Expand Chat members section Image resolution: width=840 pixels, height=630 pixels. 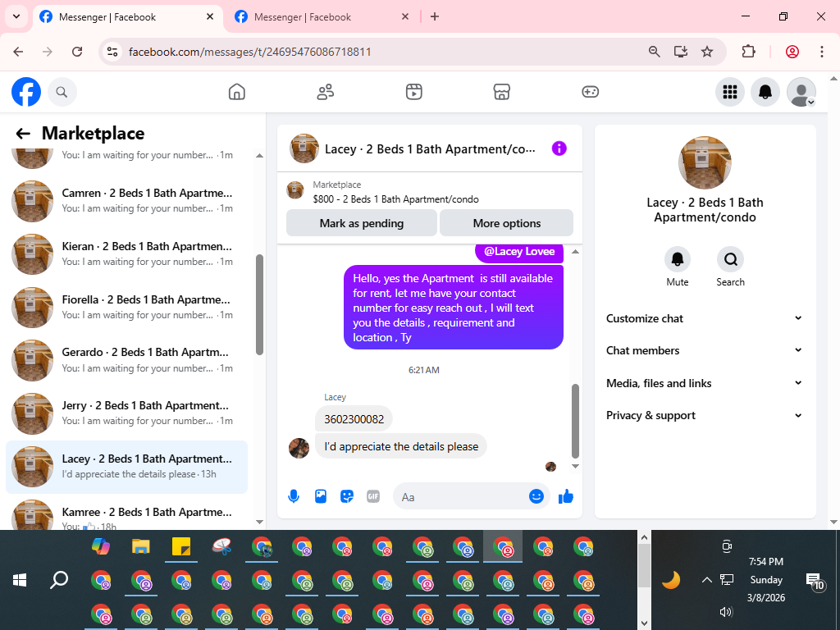[705, 350]
